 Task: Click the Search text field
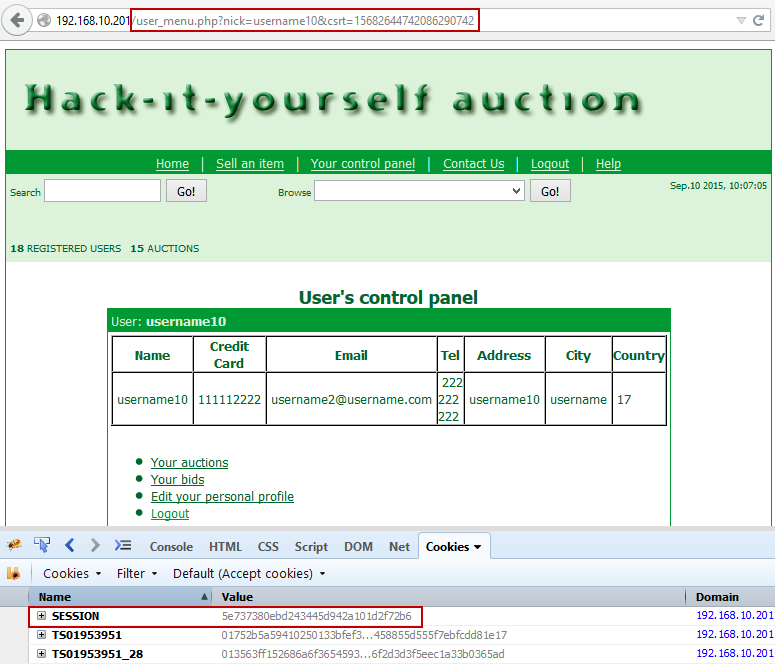click(102, 191)
